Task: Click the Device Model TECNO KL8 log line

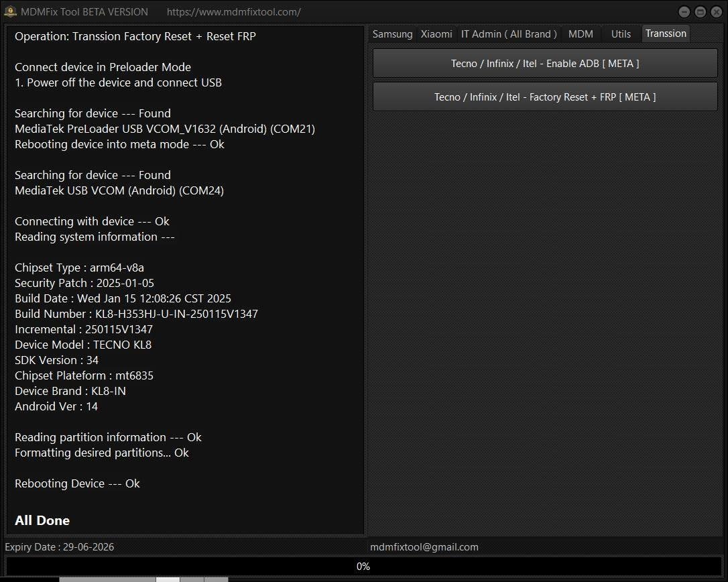Action: 83,345
